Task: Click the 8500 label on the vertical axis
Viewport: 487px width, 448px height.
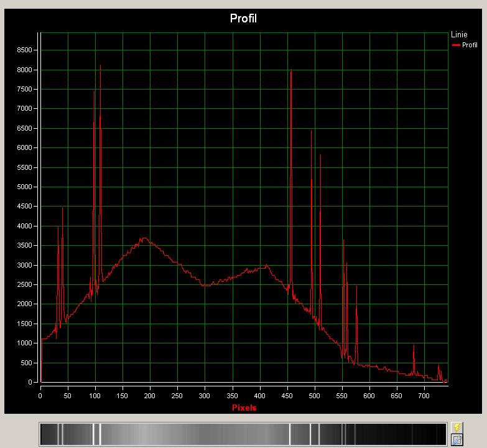Action: tap(24, 50)
